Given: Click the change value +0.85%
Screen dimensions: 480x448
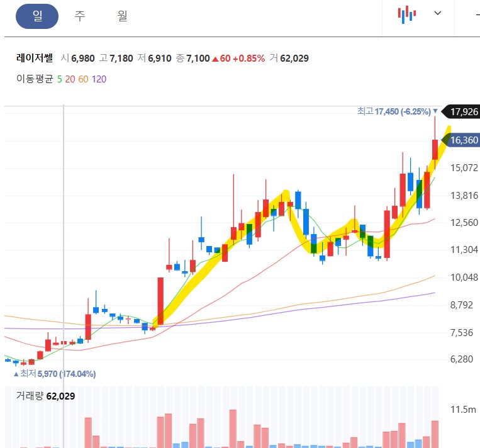Looking at the screenshot, I should click(249, 58).
